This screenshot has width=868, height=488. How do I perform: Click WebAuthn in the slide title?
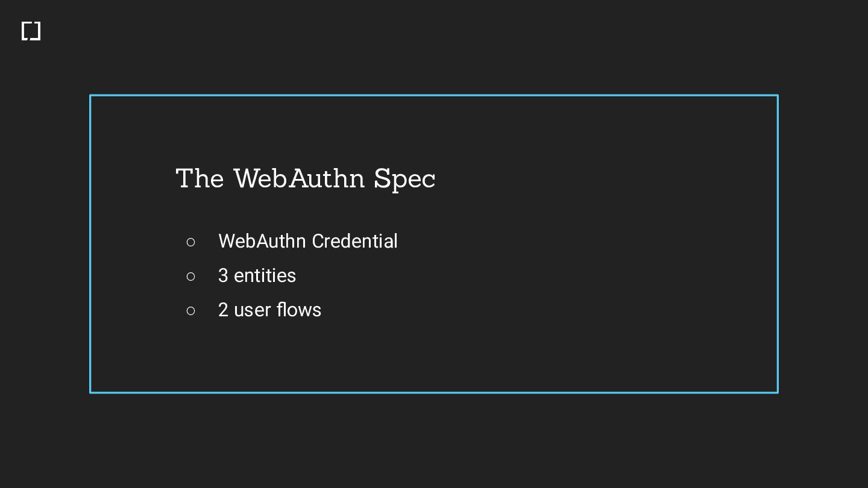coord(299,179)
